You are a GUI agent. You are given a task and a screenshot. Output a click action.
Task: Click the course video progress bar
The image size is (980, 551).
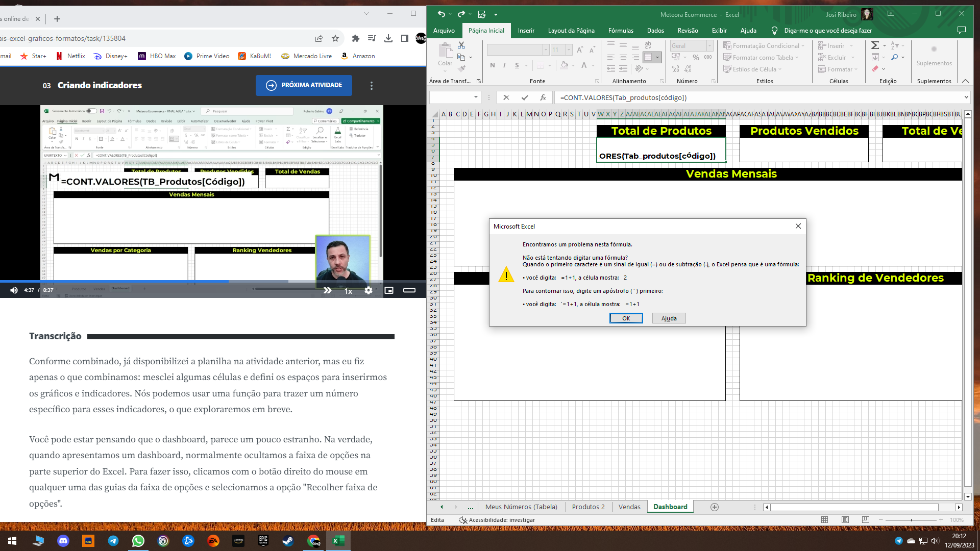[213, 281]
